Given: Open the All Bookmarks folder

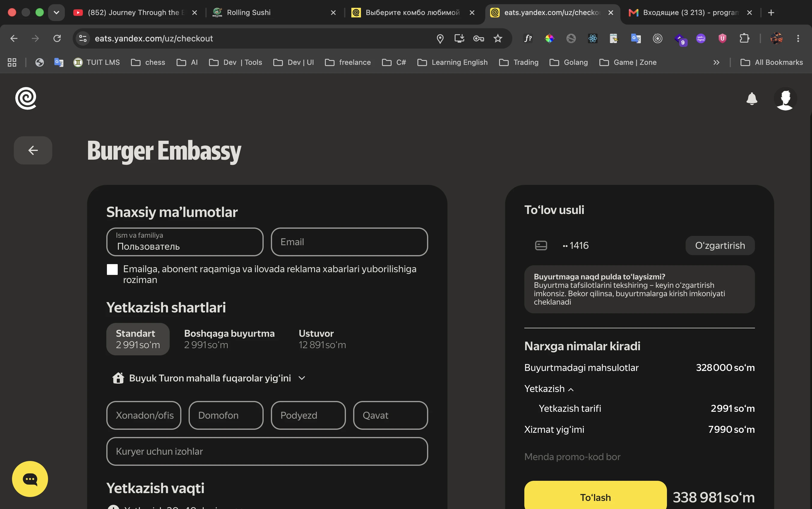Looking at the screenshot, I should (771, 62).
